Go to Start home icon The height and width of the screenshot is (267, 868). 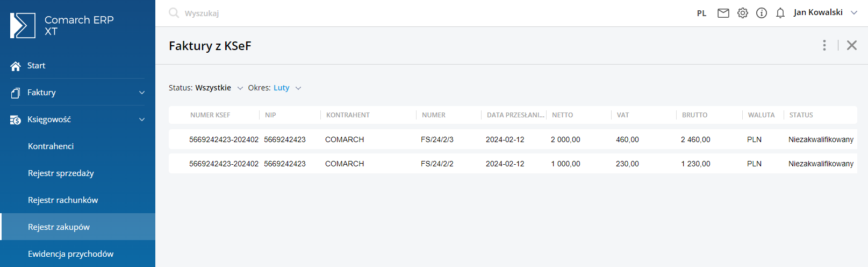tap(16, 66)
